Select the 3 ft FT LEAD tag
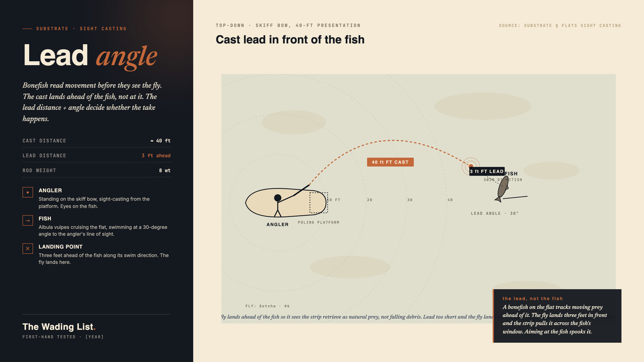This screenshot has width=644, height=362. coord(487,171)
